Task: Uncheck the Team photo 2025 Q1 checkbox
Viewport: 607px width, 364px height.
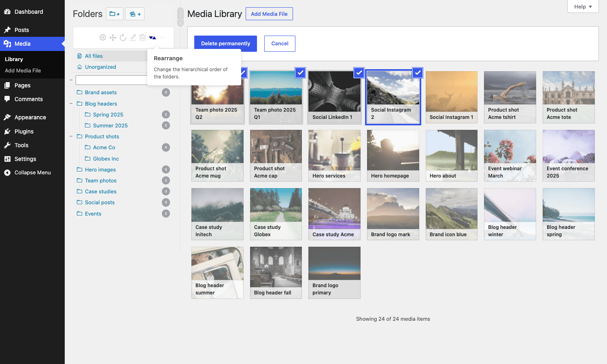Action: click(x=300, y=73)
